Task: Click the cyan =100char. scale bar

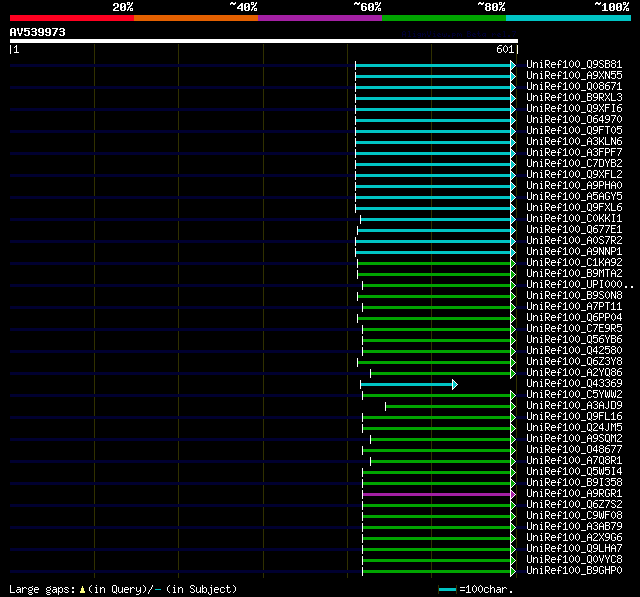Action: pyautogui.click(x=447, y=589)
